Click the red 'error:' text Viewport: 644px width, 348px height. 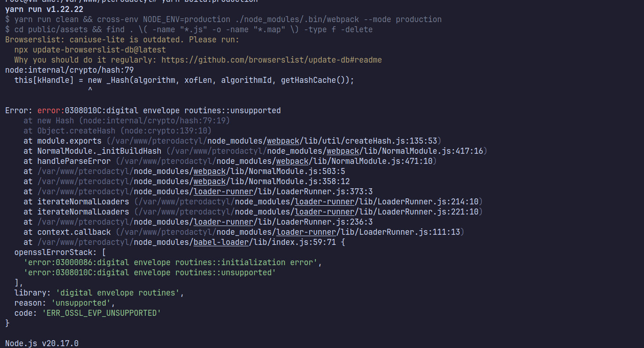click(51, 110)
